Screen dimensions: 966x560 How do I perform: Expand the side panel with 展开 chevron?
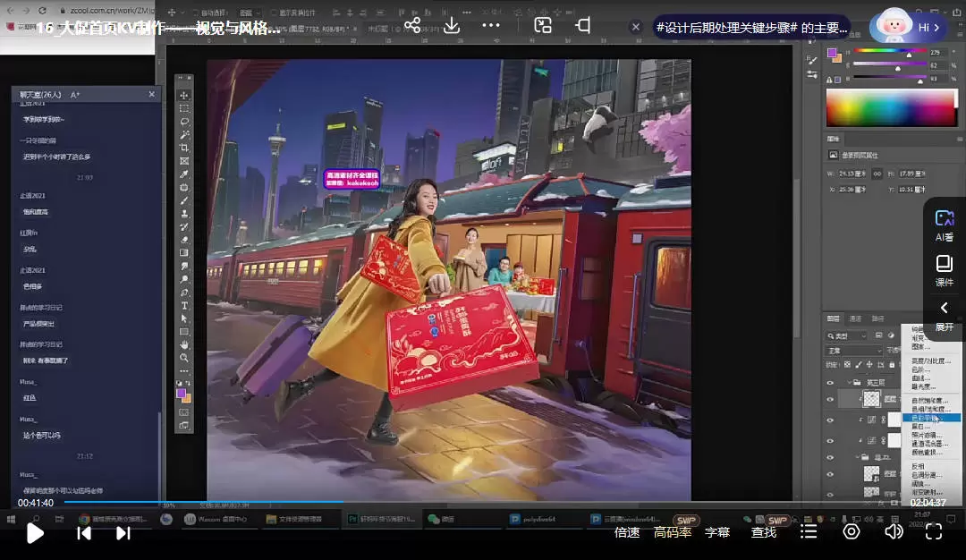tap(945, 317)
